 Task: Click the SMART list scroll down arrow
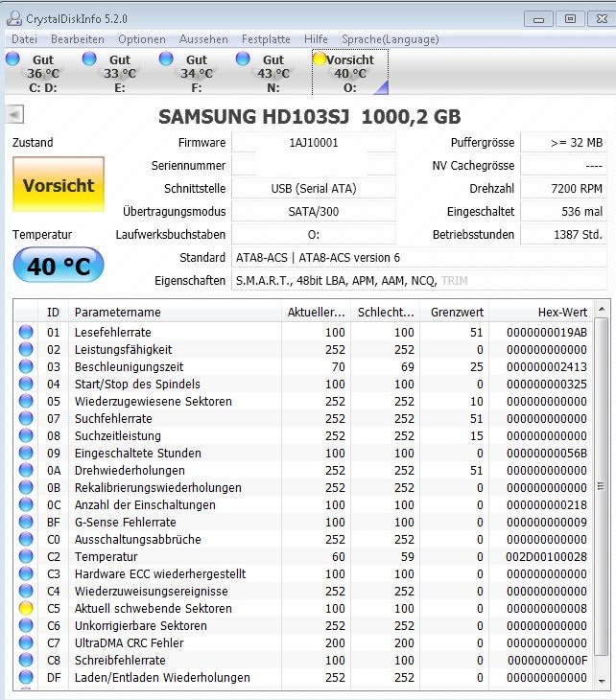pos(602,681)
